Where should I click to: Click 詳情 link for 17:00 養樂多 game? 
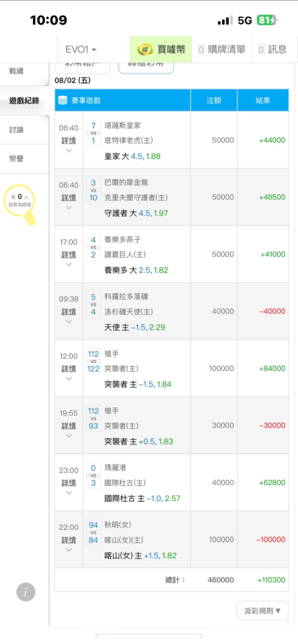coord(69,254)
